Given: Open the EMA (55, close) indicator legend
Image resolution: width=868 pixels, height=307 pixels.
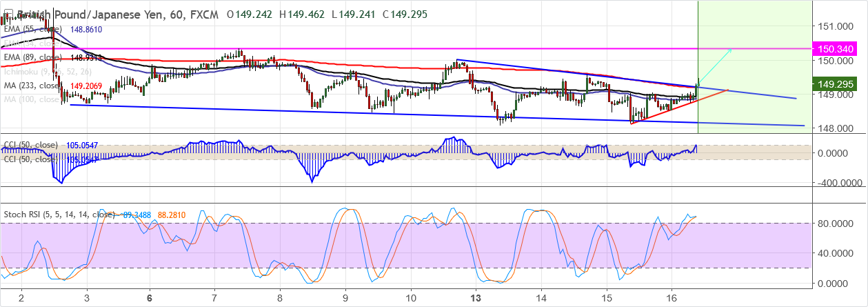Looking at the screenshot, I should coord(32,30).
